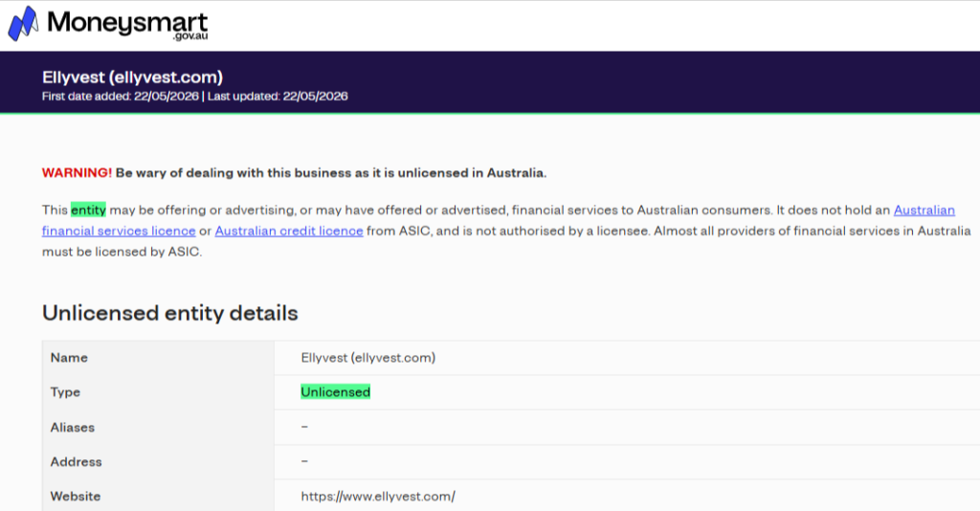Image resolution: width=980 pixels, height=511 pixels.
Task: Click the sentence 'must be licensed by ASIC.'
Action: click(x=122, y=253)
